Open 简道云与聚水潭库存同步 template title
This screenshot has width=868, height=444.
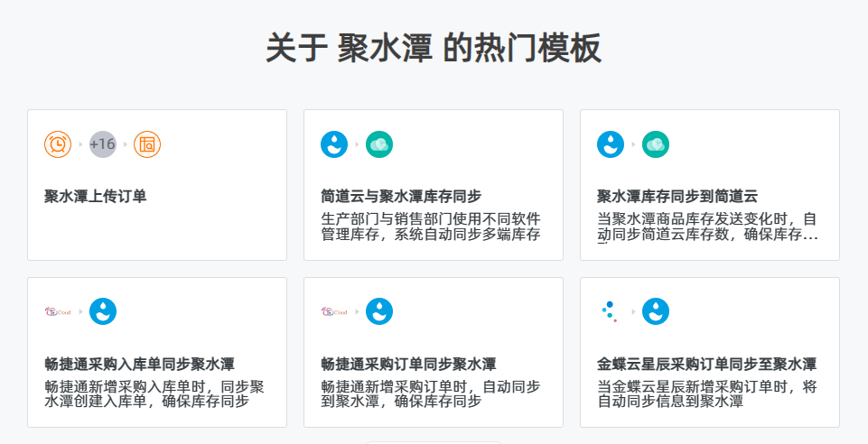coord(401,197)
